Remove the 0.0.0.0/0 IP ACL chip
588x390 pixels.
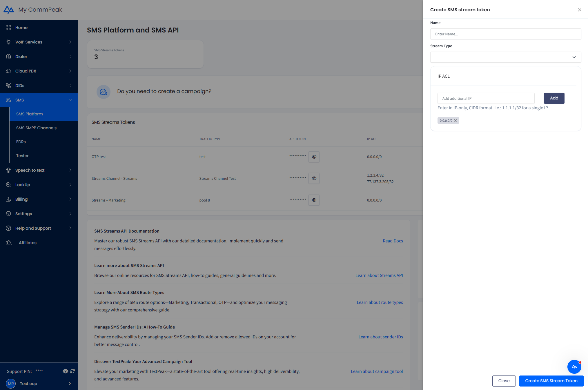click(455, 120)
